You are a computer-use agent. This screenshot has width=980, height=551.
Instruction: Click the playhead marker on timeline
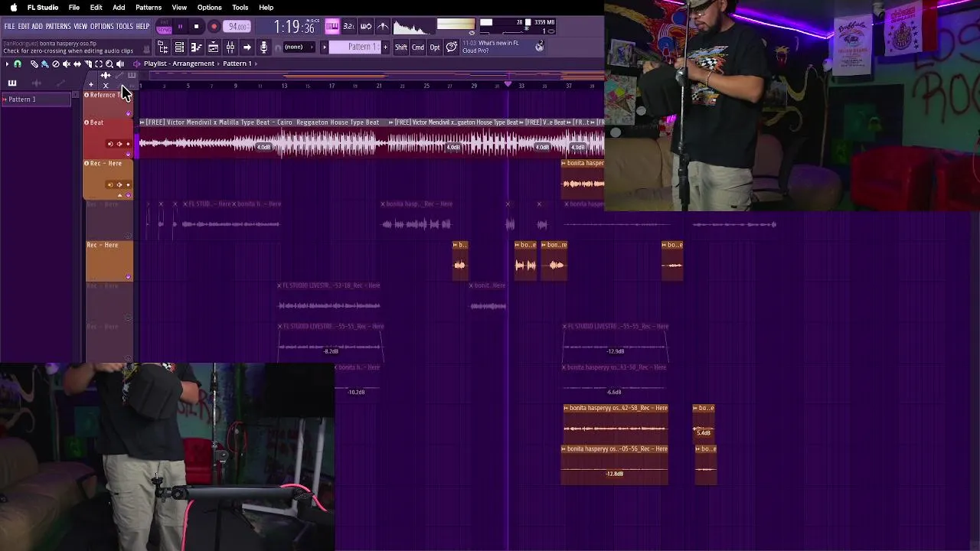click(x=508, y=83)
